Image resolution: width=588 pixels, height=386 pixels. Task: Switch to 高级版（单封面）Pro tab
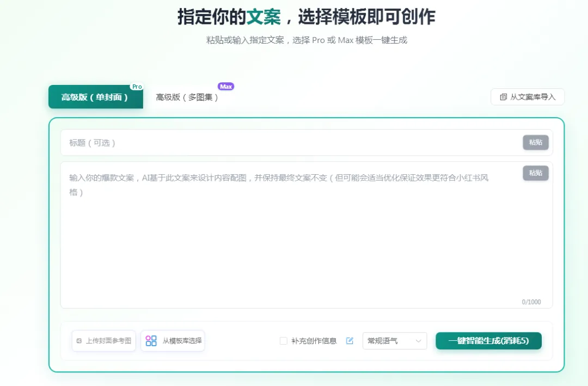coord(96,97)
